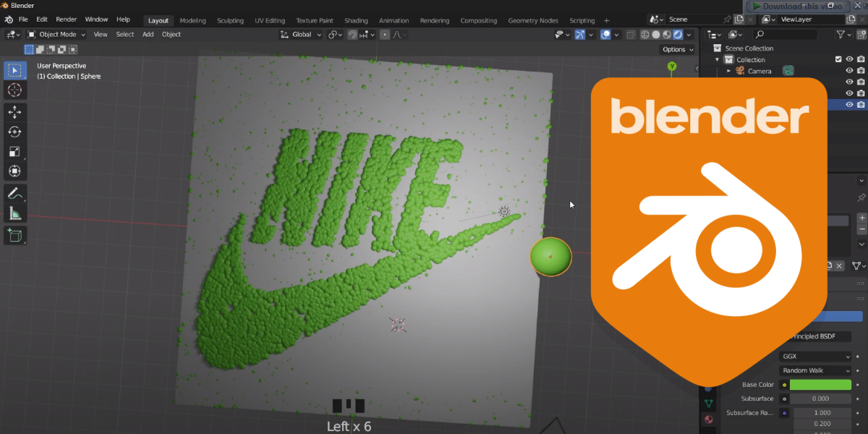Switch to the Geometry Nodes workspace tab
Viewport: 868px width, 434px height.
534,20
